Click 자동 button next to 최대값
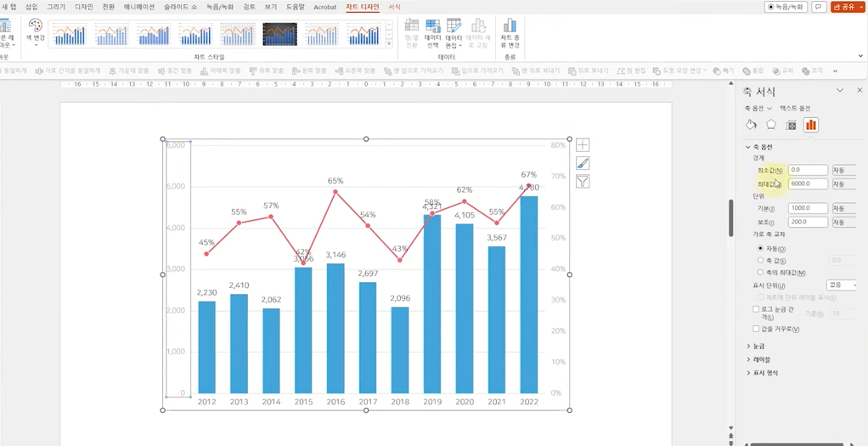 844,184
